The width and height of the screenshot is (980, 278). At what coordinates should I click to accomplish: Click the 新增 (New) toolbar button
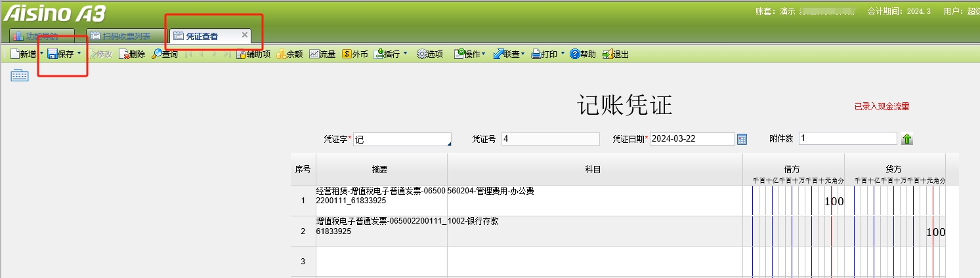pos(24,54)
